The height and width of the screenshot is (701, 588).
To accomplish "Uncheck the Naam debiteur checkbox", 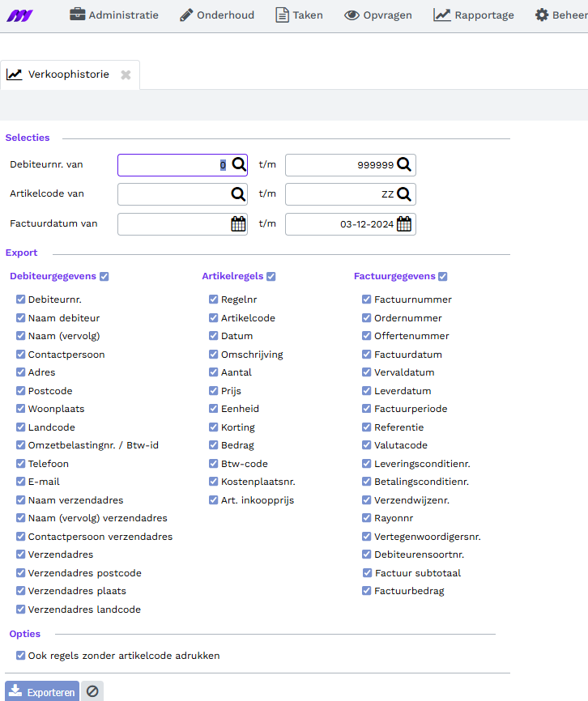I will 20,317.
